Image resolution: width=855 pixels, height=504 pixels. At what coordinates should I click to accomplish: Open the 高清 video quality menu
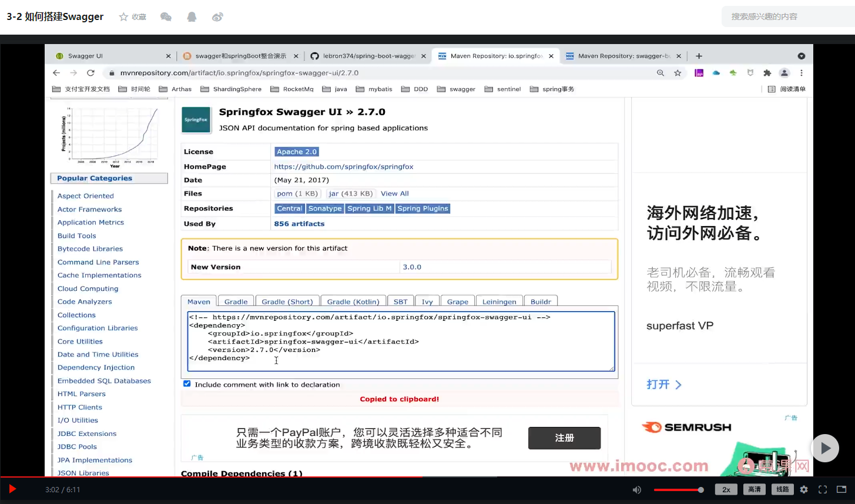755,489
